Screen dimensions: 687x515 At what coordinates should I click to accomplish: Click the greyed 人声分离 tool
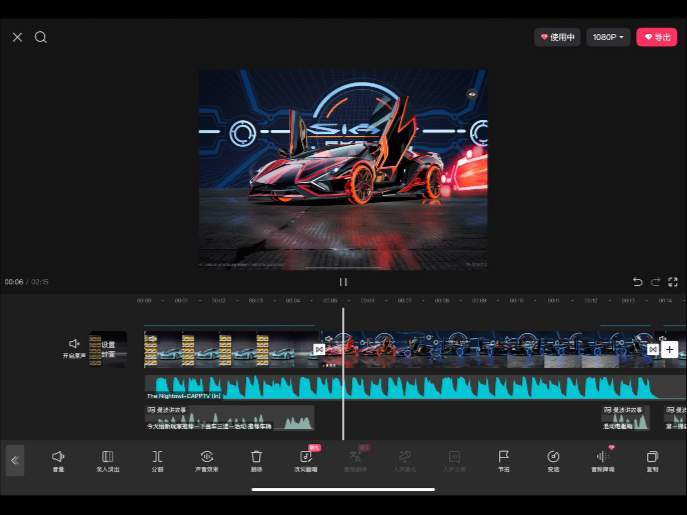point(454,461)
